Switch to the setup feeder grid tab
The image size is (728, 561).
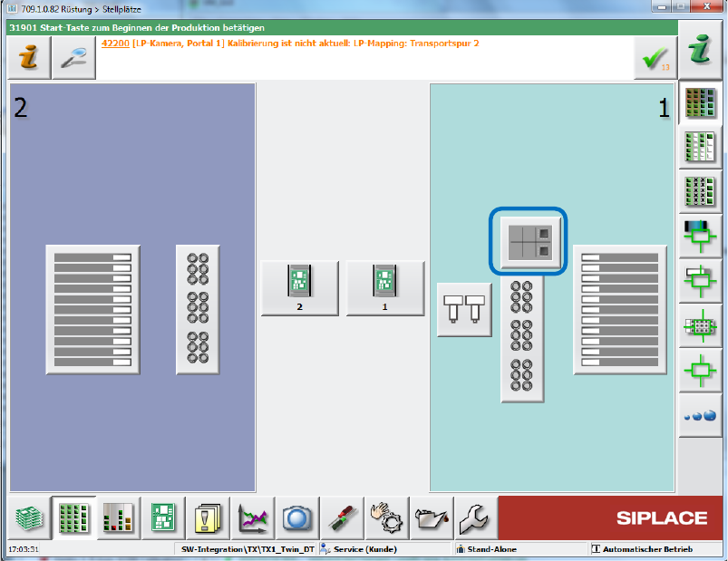(74, 517)
